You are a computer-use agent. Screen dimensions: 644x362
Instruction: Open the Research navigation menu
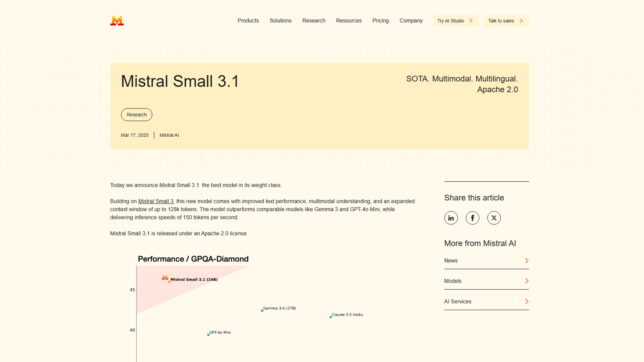(314, 21)
